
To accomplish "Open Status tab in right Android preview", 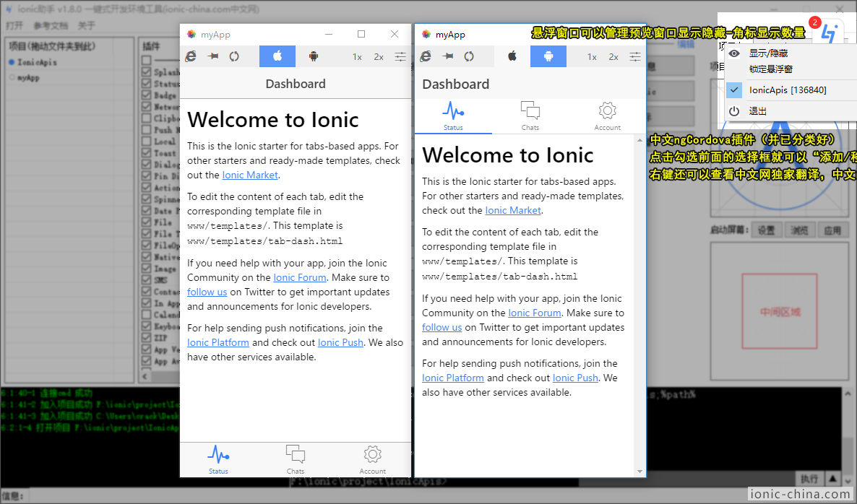I will (453, 116).
